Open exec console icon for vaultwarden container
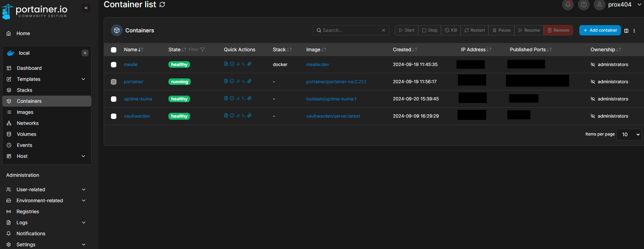 [243, 116]
